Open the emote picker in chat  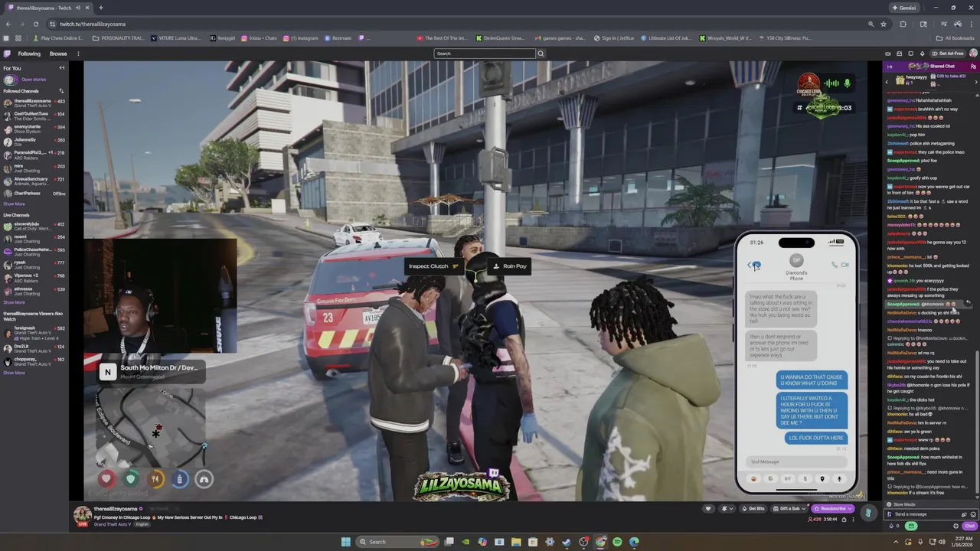click(x=973, y=514)
